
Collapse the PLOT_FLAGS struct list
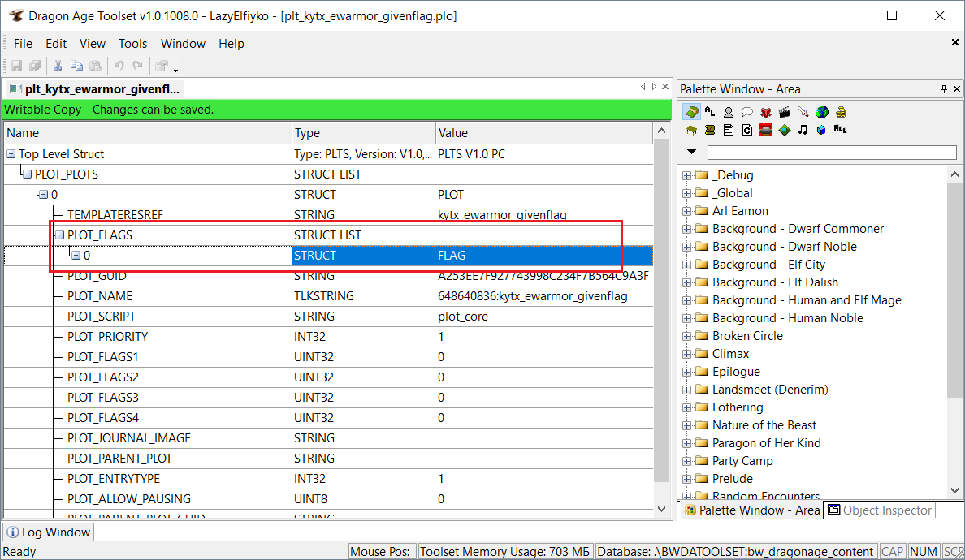[x=59, y=235]
